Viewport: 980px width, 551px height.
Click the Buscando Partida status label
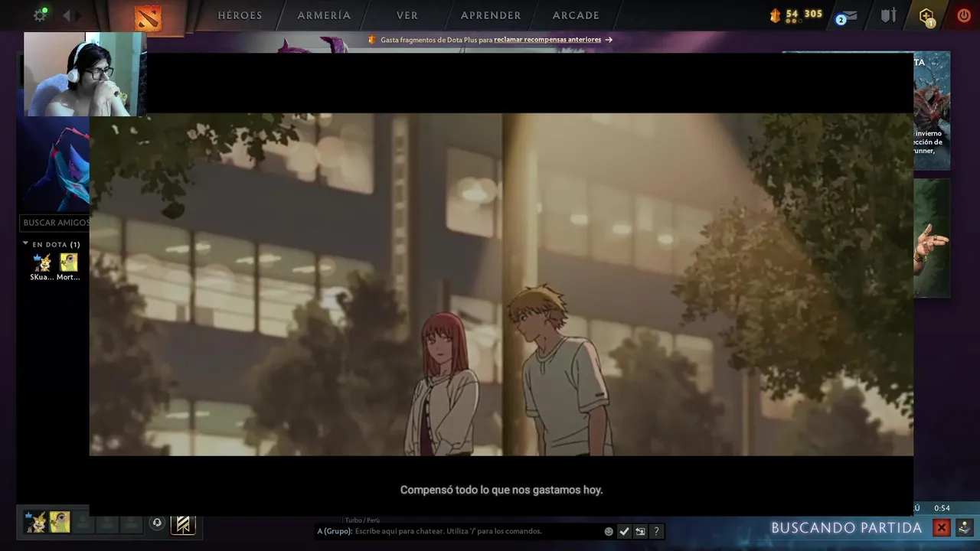click(846, 528)
